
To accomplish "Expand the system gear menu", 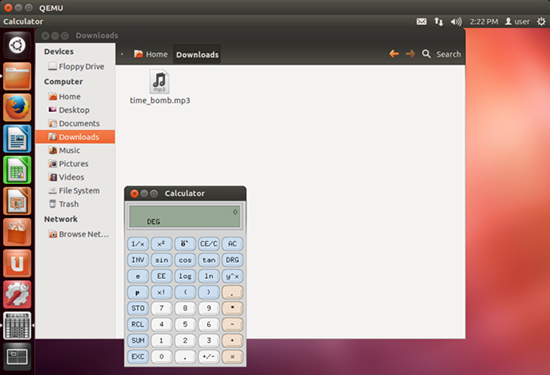I will click(541, 22).
